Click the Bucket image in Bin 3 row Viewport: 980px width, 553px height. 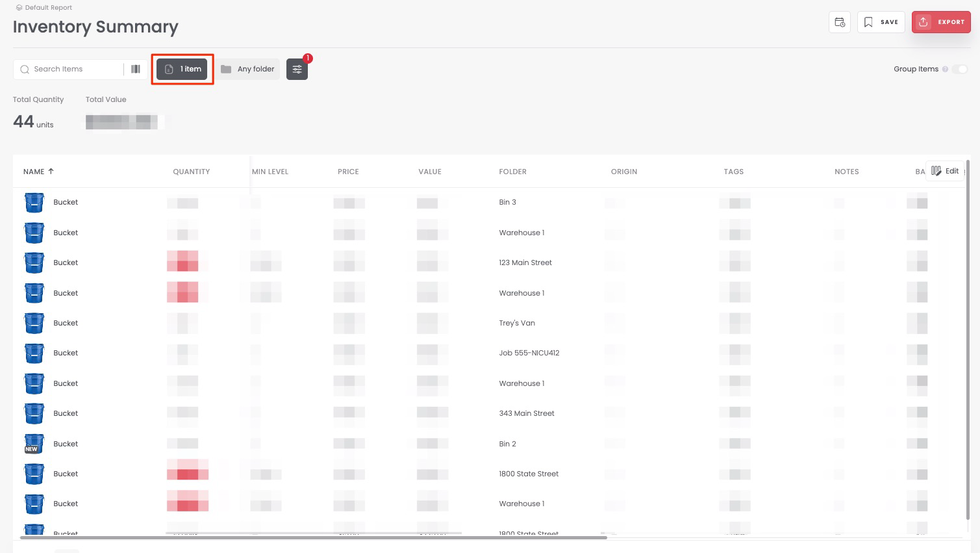click(34, 203)
